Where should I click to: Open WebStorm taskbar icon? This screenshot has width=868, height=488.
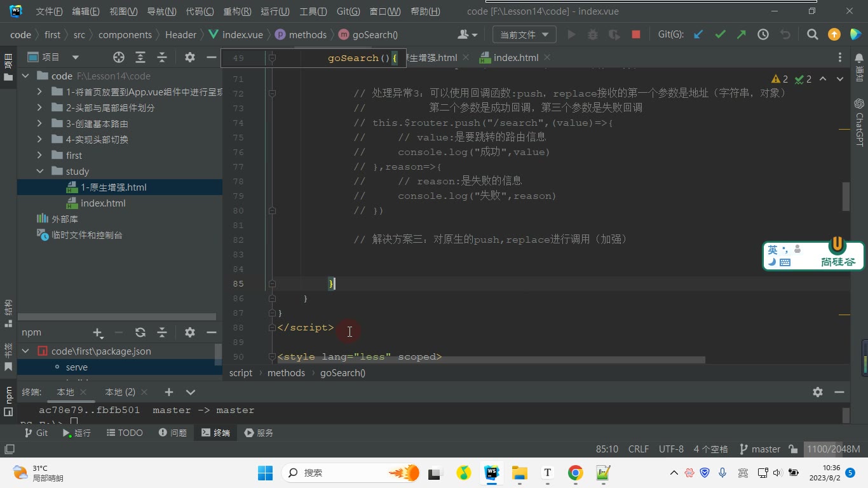tap(492, 473)
